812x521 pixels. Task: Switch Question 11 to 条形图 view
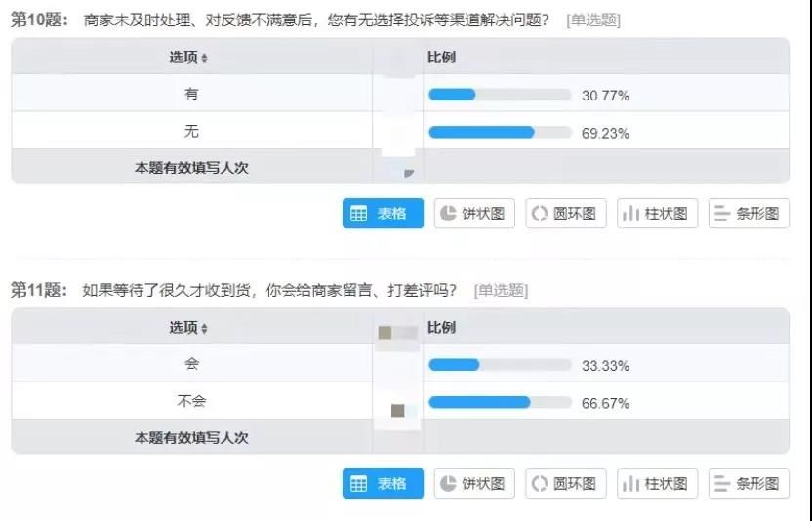pyautogui.click(x=749, y=484)
